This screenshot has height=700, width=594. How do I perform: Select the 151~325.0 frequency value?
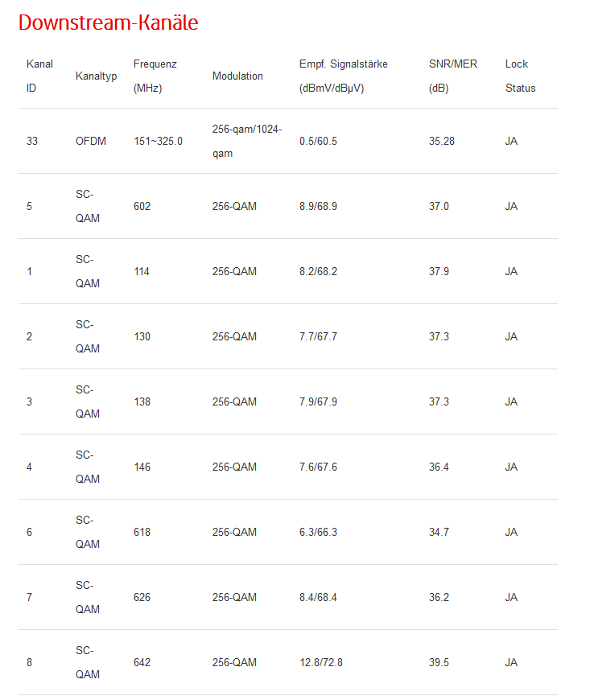(x=158, y=141)
